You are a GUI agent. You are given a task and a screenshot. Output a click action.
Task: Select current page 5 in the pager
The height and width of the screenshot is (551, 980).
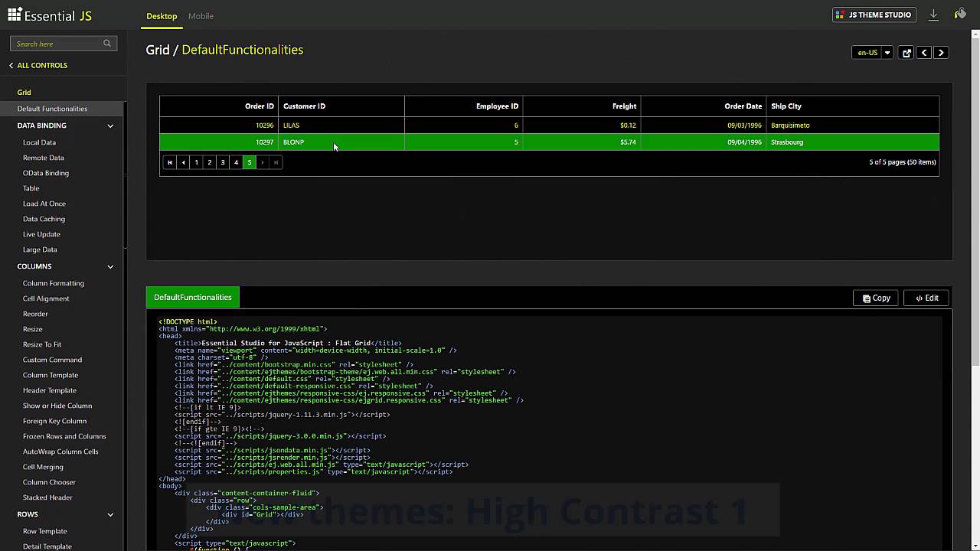coord(249,162)
